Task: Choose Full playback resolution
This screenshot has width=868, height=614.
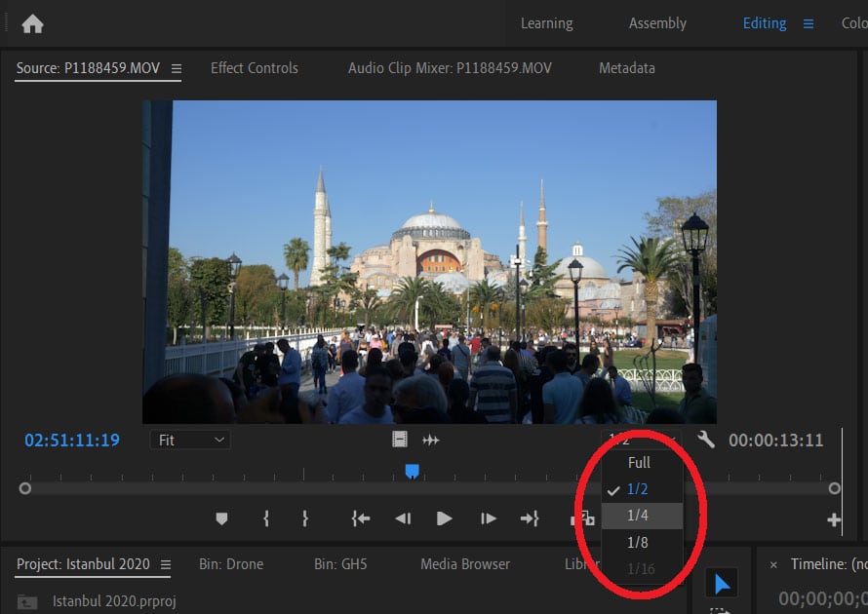Action: pos(642,462)
